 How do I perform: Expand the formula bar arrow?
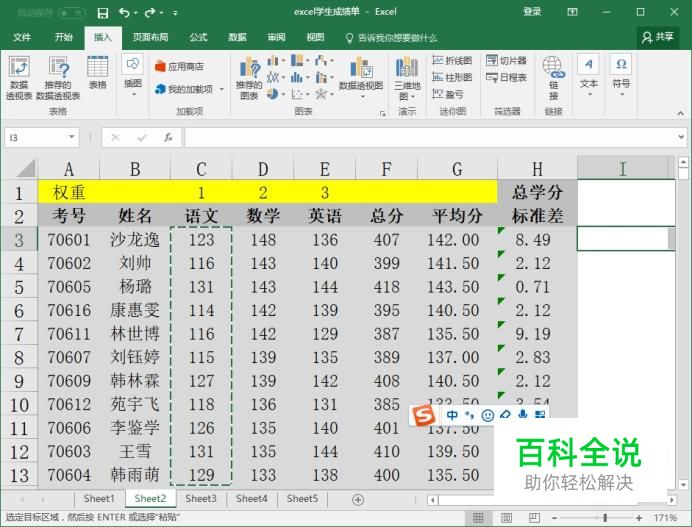point(681,137)
